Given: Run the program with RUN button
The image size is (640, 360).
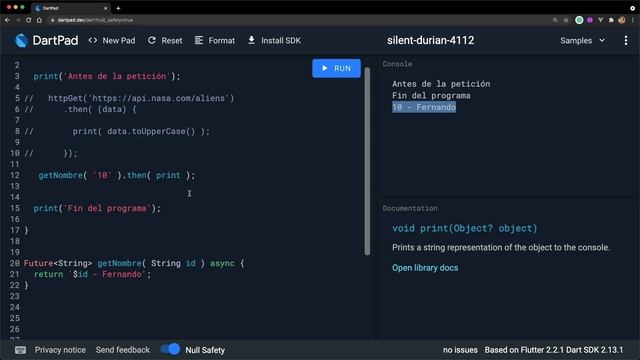Looking at the screenshot, I should click(x=336, y=68).
